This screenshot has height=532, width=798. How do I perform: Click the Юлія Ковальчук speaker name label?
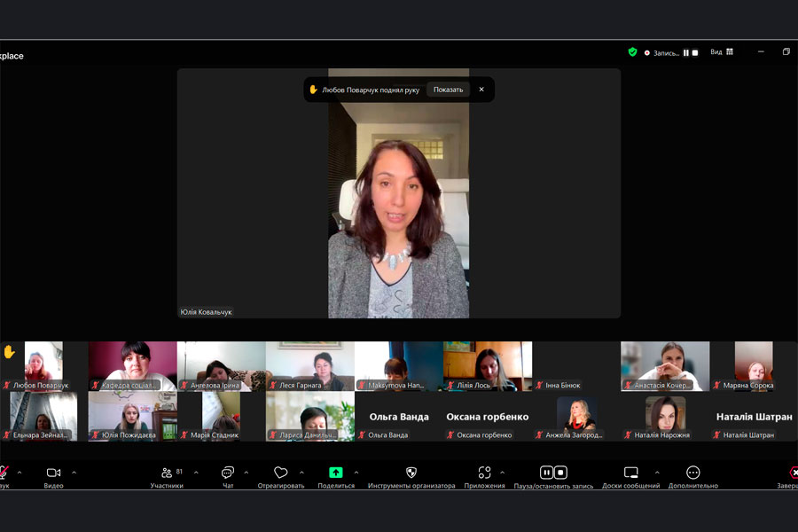[206, 312]
